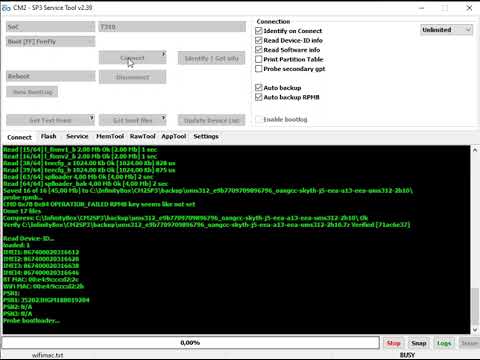Viewport: 480px width, 360px height.
Task: Open the Unlimited speed dropdown
Action: coord(446,30)
